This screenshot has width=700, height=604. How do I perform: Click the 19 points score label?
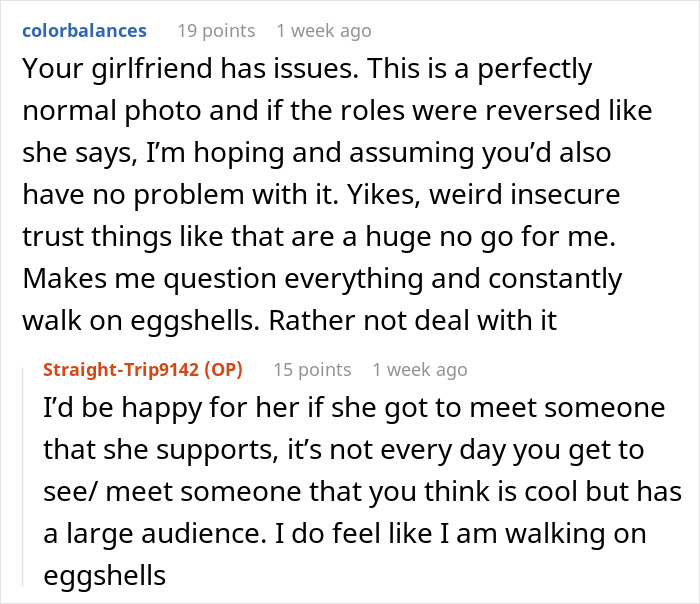(x=215, y=30)
